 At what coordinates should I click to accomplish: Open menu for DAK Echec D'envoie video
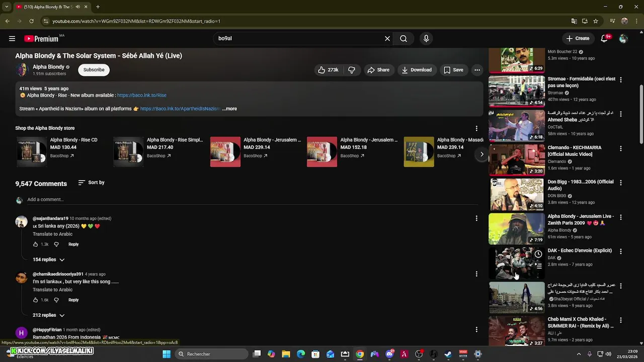pyautogui.click(x=621, y=251)
